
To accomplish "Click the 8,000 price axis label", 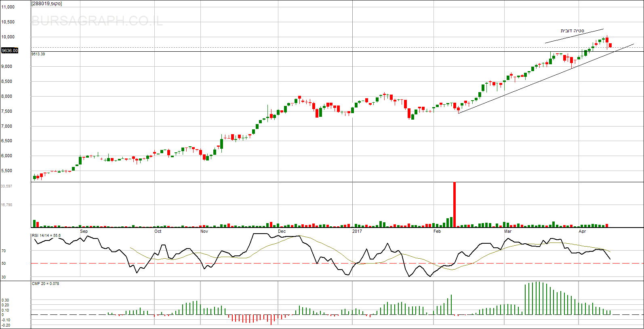I will coord(6,96).
